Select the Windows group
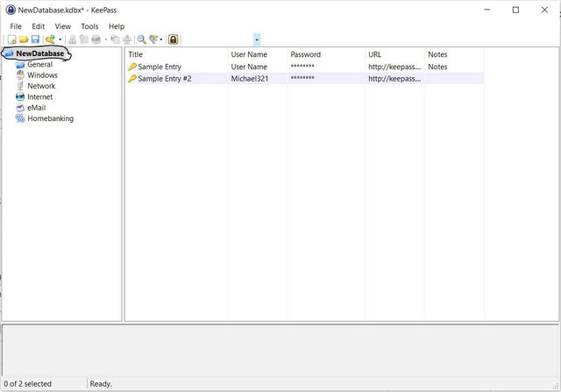The height and width of the screenshot is (392, 561). tap(42, 75)
